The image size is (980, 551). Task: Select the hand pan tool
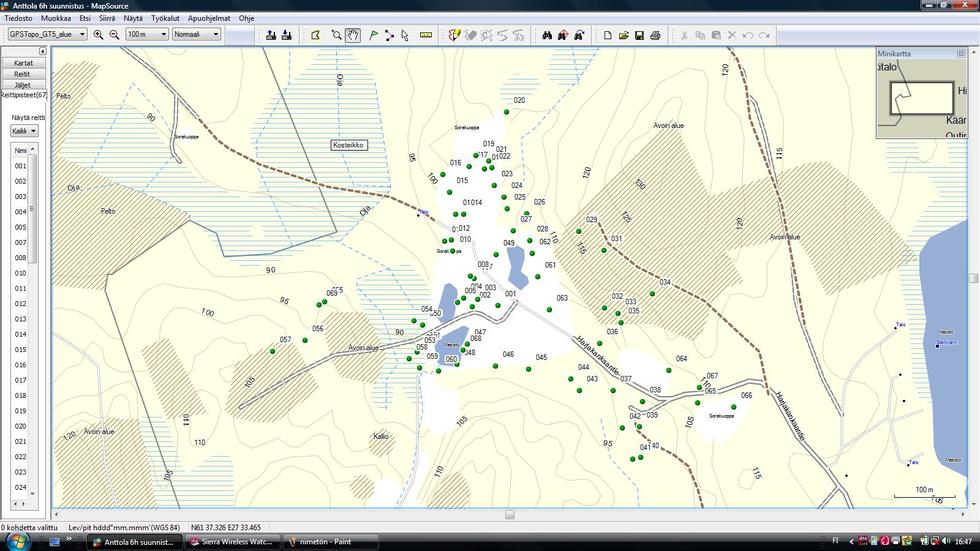coord(353,35)
